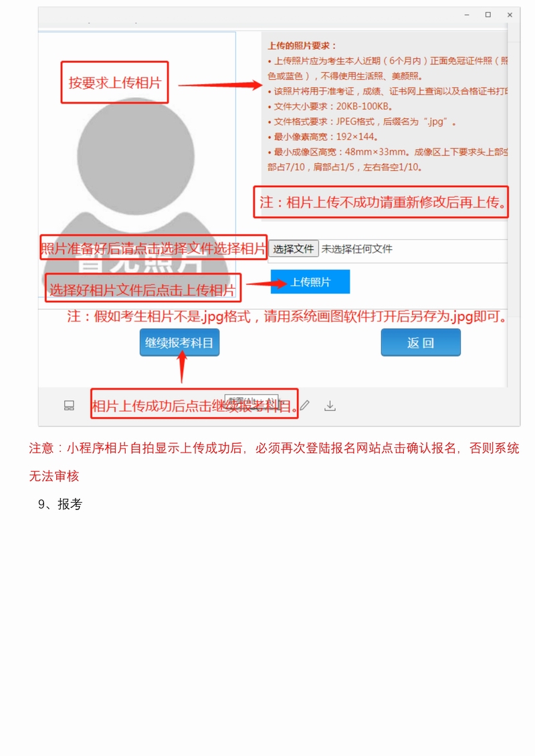Click the blue 上传照片 upload button
535x756 pixels.
(x=310, y=281)
